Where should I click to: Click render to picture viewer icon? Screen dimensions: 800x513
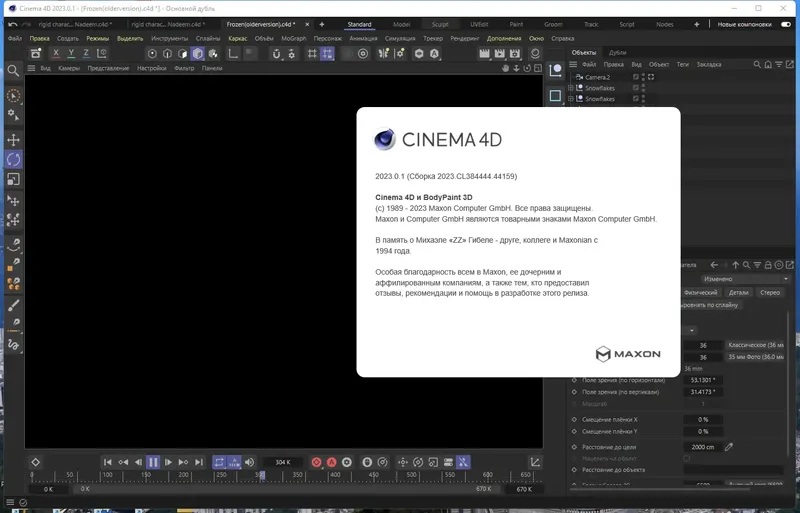tap(499, 54)
